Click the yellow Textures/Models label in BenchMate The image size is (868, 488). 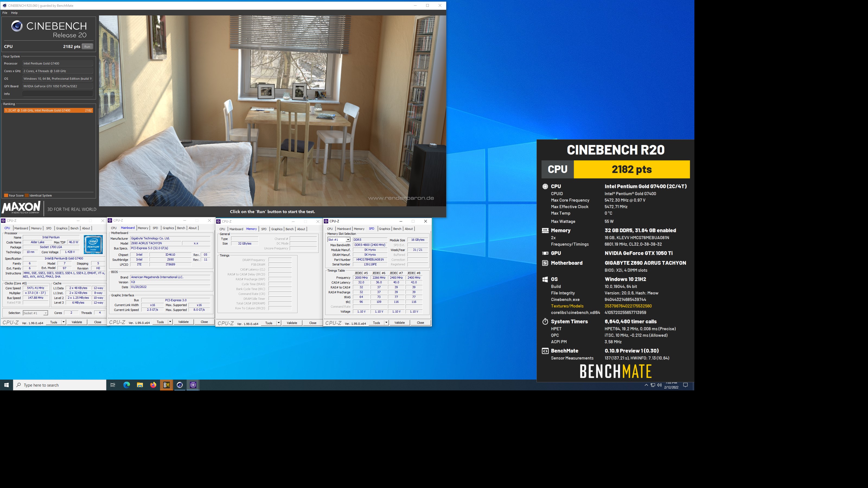567,306
